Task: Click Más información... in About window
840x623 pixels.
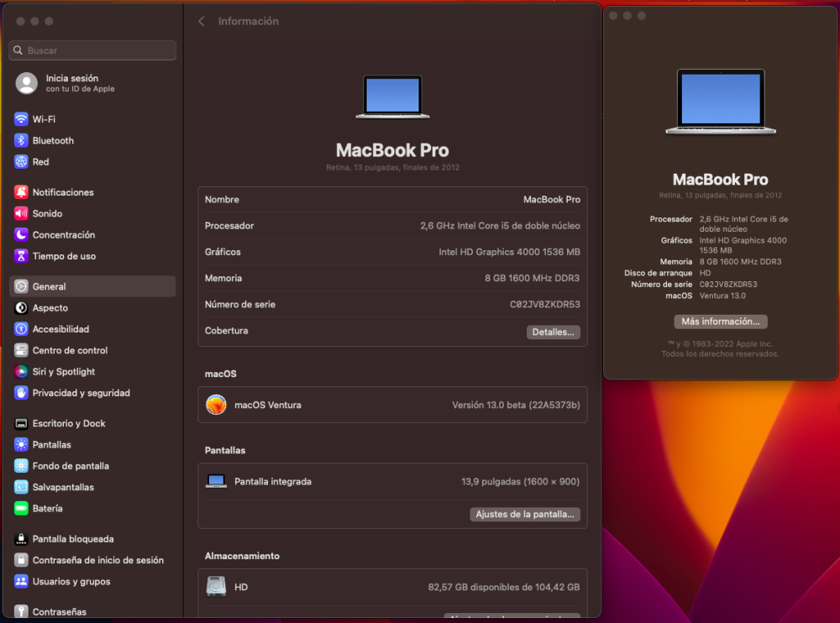Action: click(x=720, y=322)
